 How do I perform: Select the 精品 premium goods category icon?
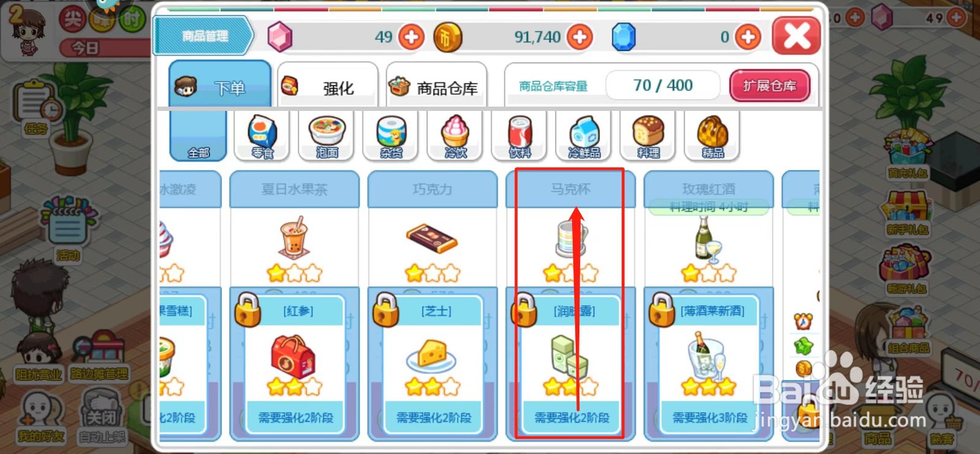pos(712,136)
